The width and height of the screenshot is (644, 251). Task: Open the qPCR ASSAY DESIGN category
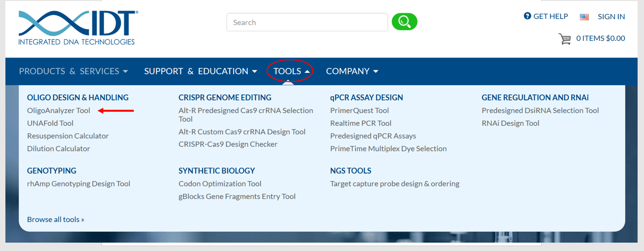click(x=367, y=97)
